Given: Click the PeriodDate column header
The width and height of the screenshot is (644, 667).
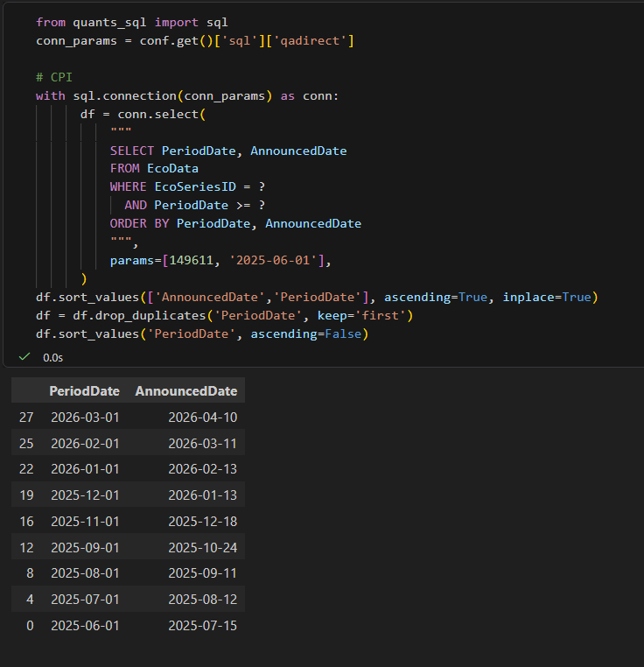Looking at the screenshot, I should [84, 391].
